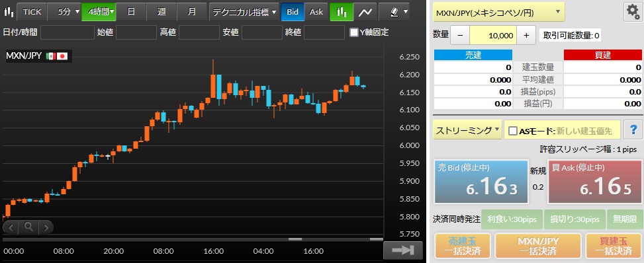The image size is (644, 263).
Task: Open the settings gear in the order panel
Action: coord(633,13)
